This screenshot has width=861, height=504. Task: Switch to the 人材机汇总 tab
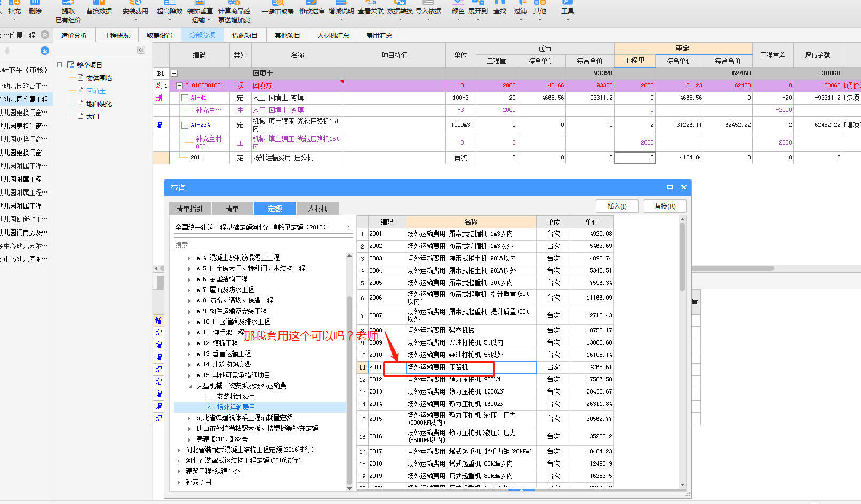click(x=333, y=35)
